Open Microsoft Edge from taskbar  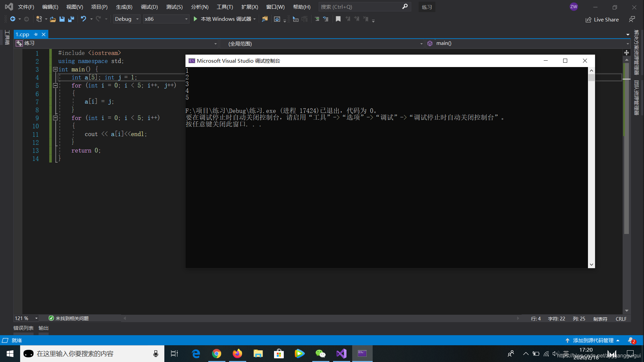click(196, 354)
